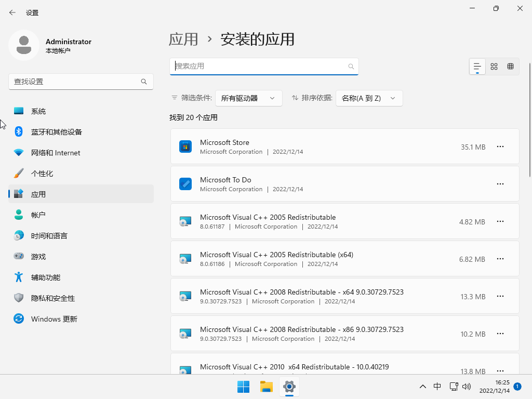532x399 pixels.
Task: Open the 名称(A 到 Z) sort dropdown
Action: coord(369,98)
